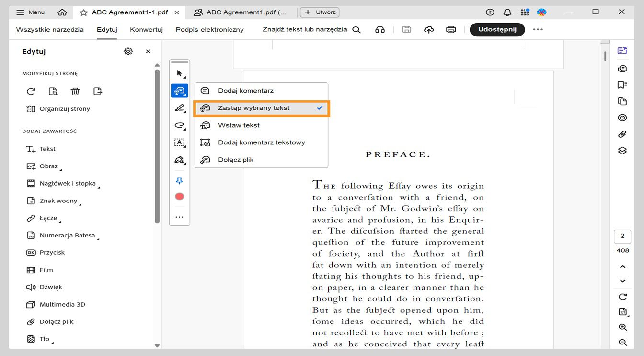644x356 pixels.
Task: Select the text box recognition tool
Action: (179, 142)
